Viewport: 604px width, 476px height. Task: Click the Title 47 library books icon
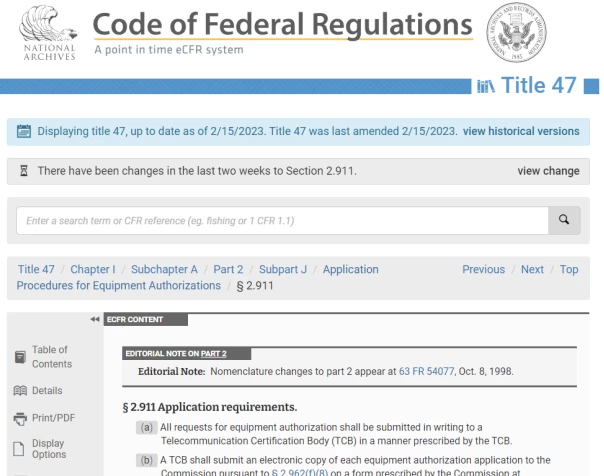pos(485,86)
